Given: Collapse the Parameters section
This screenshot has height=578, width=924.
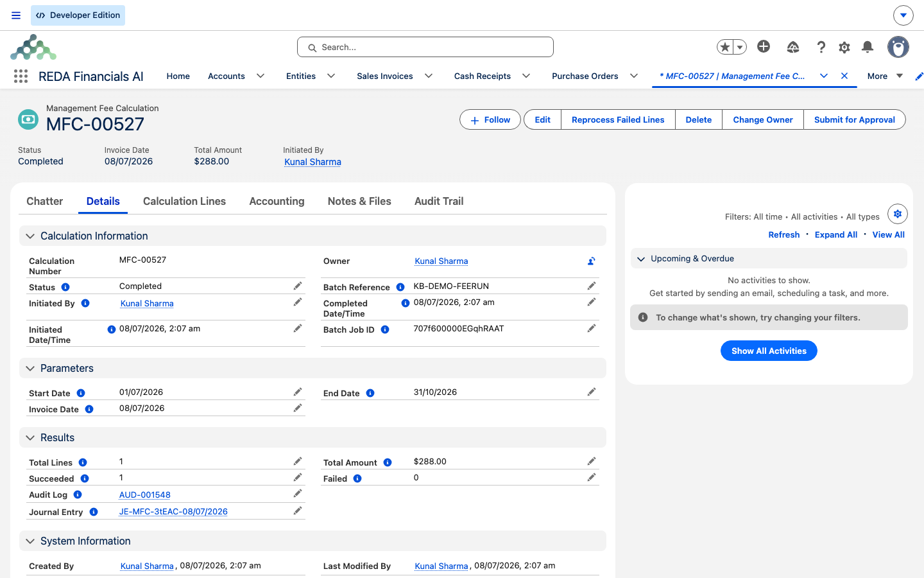Looking at the screenshot, I should point(30,369).
